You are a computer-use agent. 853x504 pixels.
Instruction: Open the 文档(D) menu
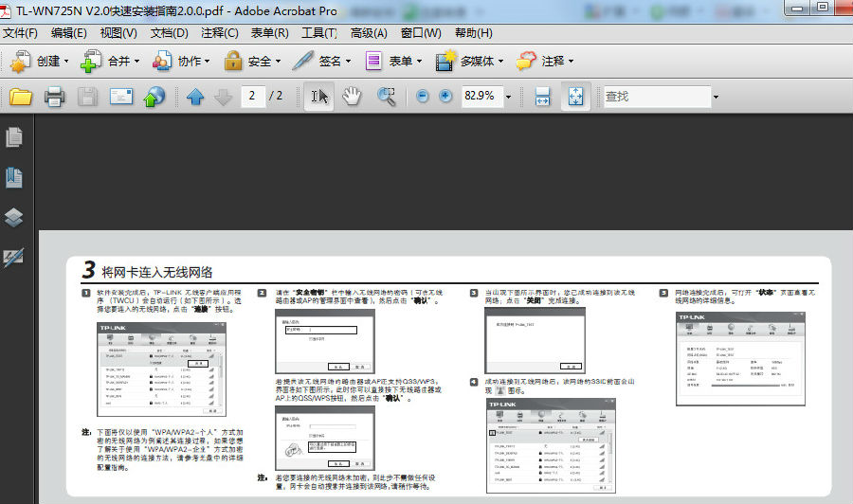click(170, 33)
